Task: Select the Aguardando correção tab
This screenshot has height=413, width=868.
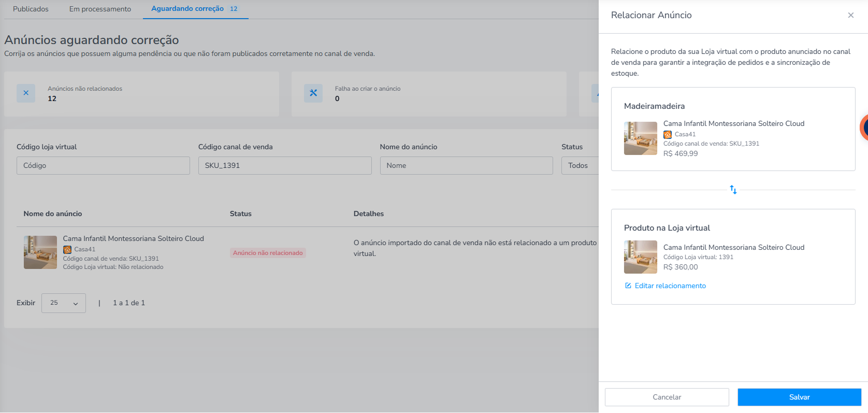Action: [195, 9]
